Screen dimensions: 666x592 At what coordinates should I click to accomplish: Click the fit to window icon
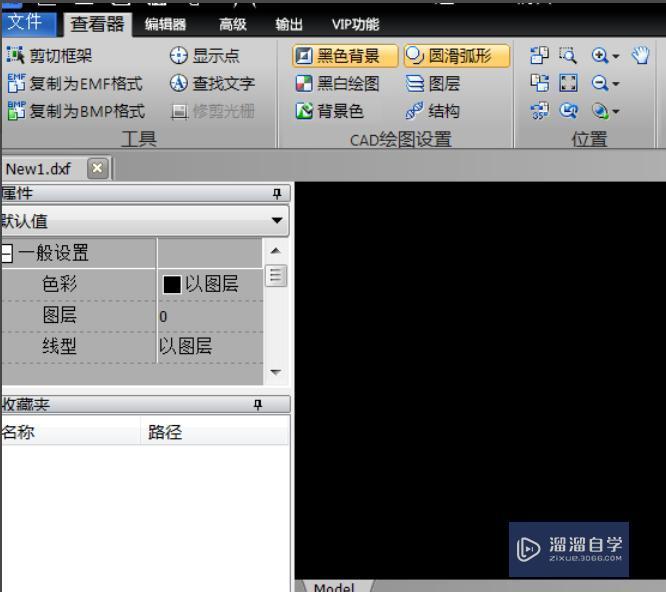[568, 83]
